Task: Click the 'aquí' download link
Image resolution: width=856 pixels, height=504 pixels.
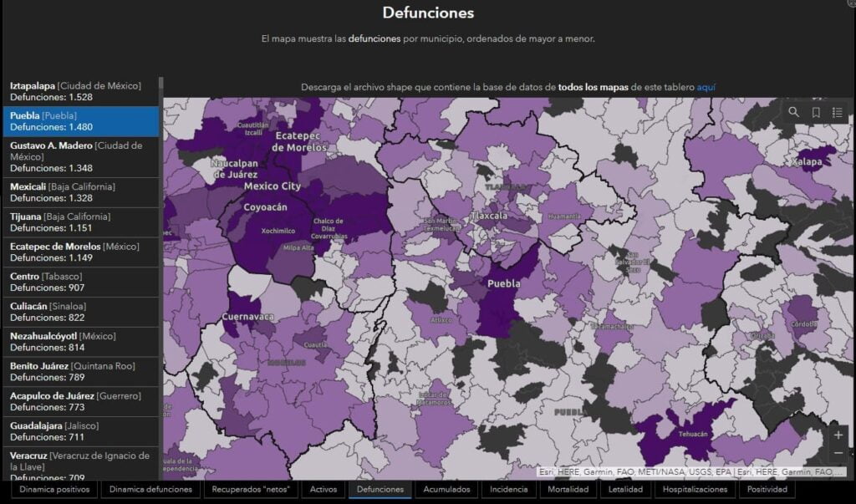Action: point(706,87)
